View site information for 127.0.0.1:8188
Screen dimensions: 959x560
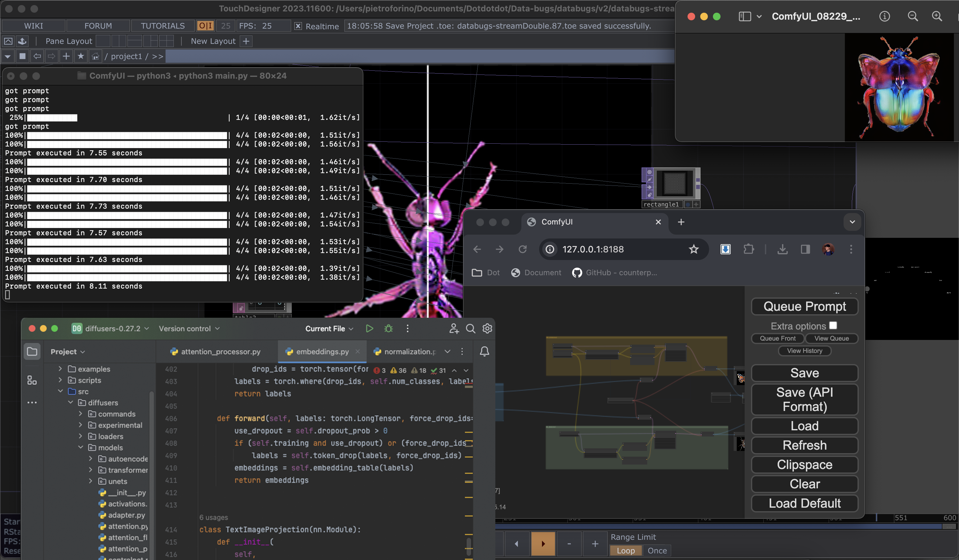pos(550,249)
